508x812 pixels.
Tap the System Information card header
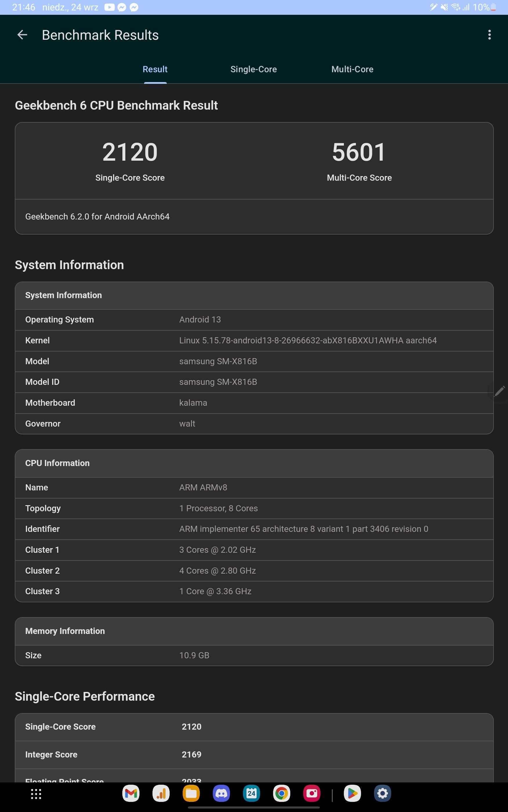tap(254, 295)
